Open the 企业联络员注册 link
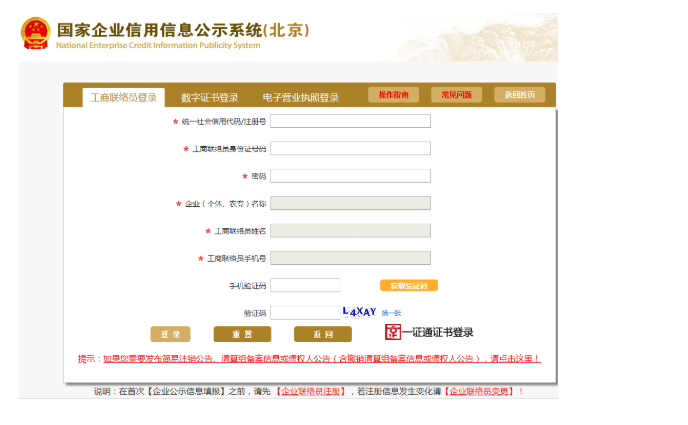The width and height of the screenshot is (688, 425). pyautogui.click(x=311, y=391)
